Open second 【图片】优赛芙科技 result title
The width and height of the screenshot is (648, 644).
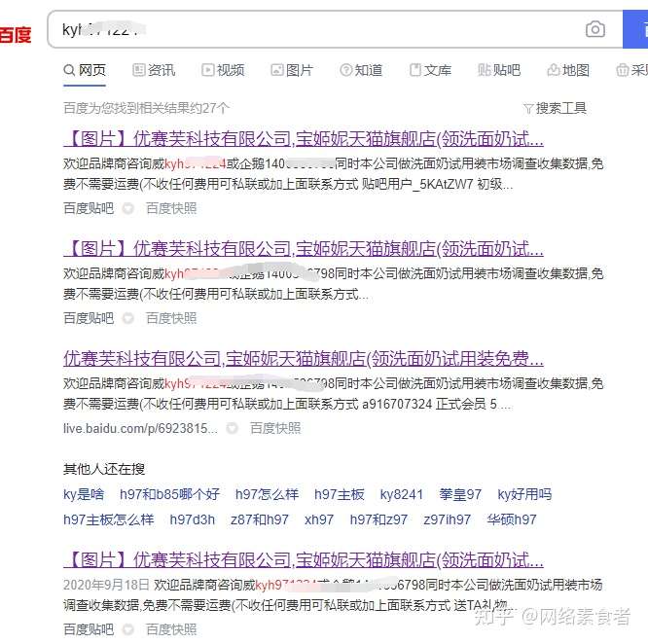304,249
